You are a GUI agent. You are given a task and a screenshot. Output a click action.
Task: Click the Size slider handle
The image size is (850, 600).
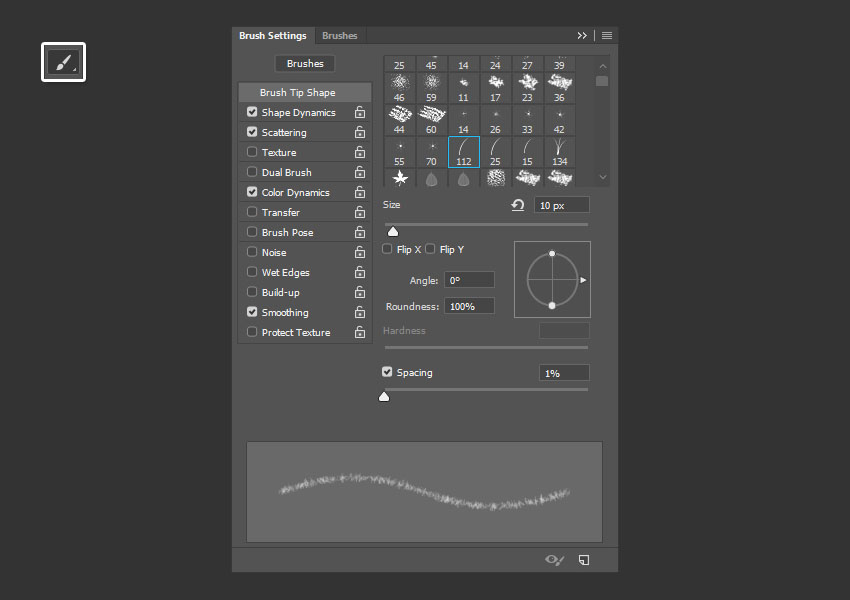pyautogui.click(x=393, y=232)
